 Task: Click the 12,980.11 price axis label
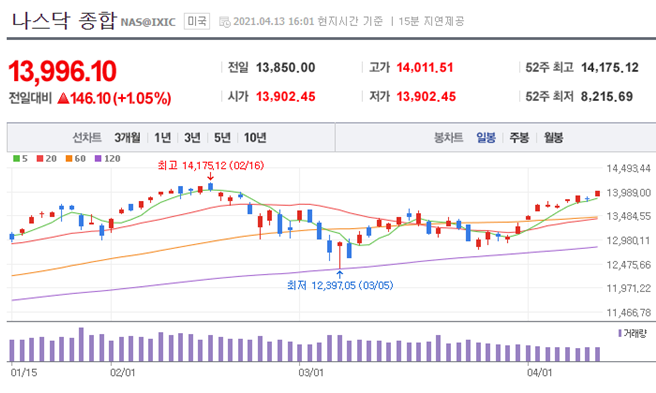click(x=629, y=241)
